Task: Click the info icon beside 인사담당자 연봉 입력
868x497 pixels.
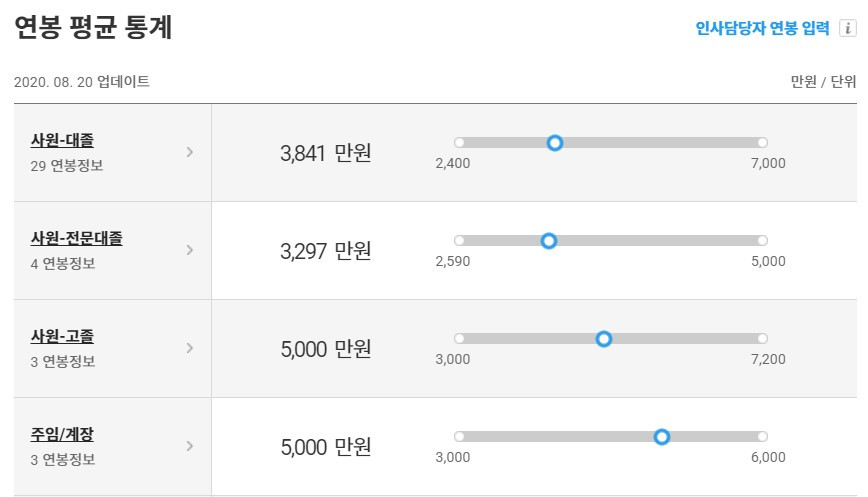Action: [848, 28]
